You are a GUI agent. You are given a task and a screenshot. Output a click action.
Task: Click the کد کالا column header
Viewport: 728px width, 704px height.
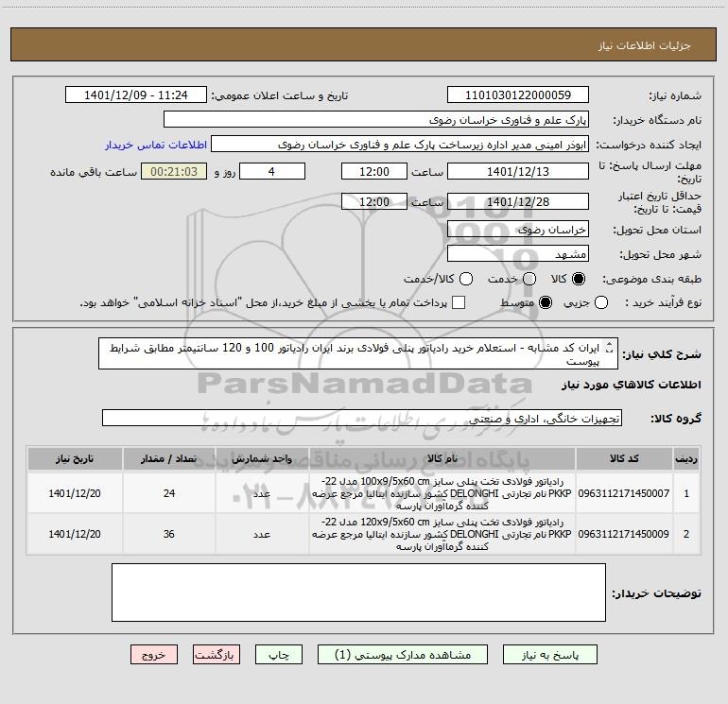click(x=624, y=458)
